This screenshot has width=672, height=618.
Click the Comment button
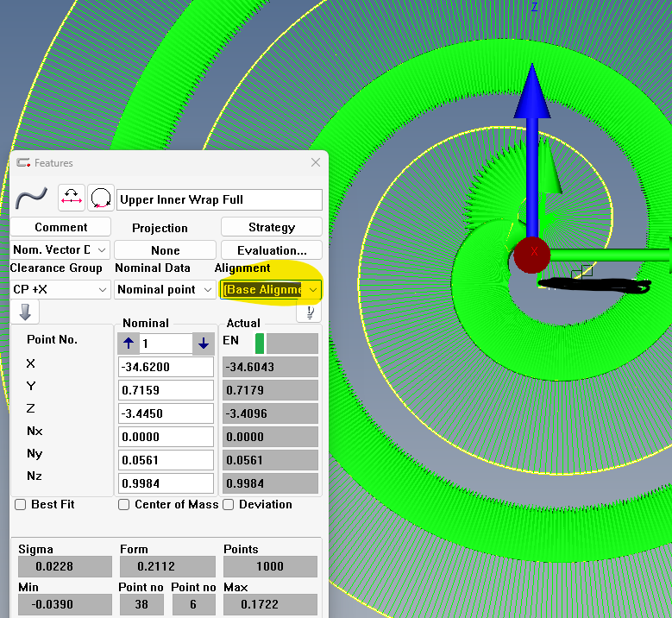pyautogui.click(x=60, y=227)
